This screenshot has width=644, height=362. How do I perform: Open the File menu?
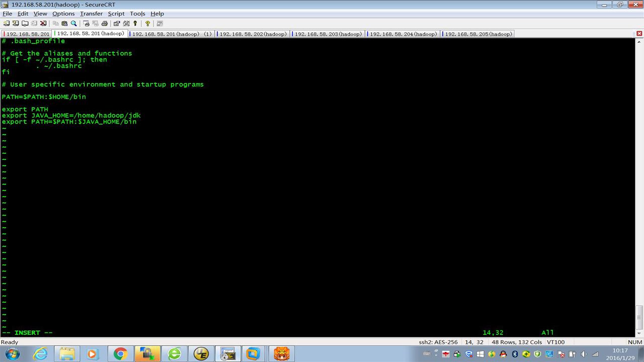pyautogui.click(x=7, y=14)
